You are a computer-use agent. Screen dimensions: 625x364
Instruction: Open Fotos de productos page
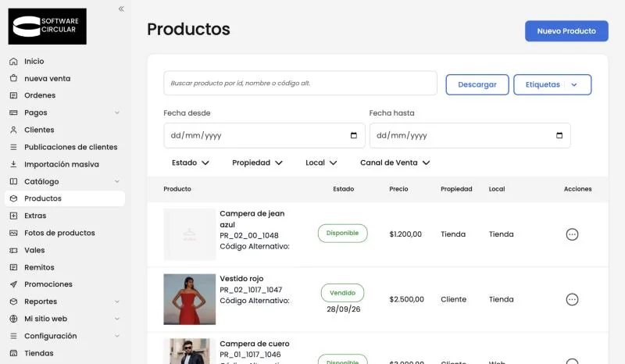tap(59, 233)
